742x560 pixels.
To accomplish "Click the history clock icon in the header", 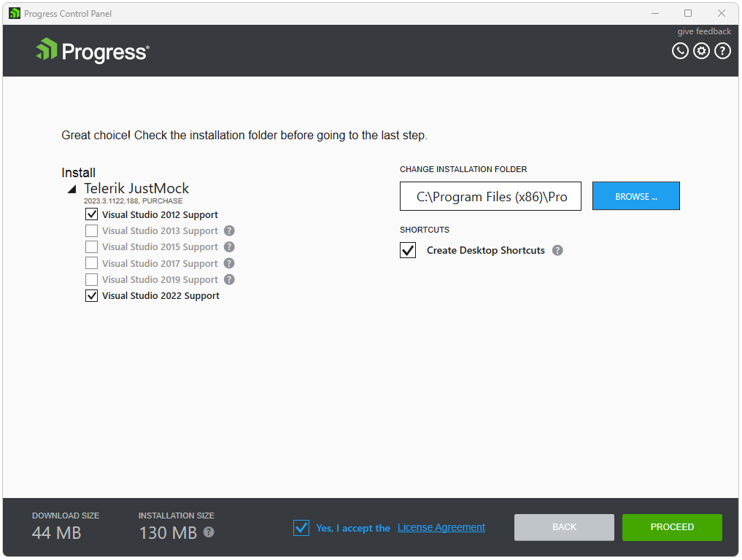I will [x=680, y=50].
